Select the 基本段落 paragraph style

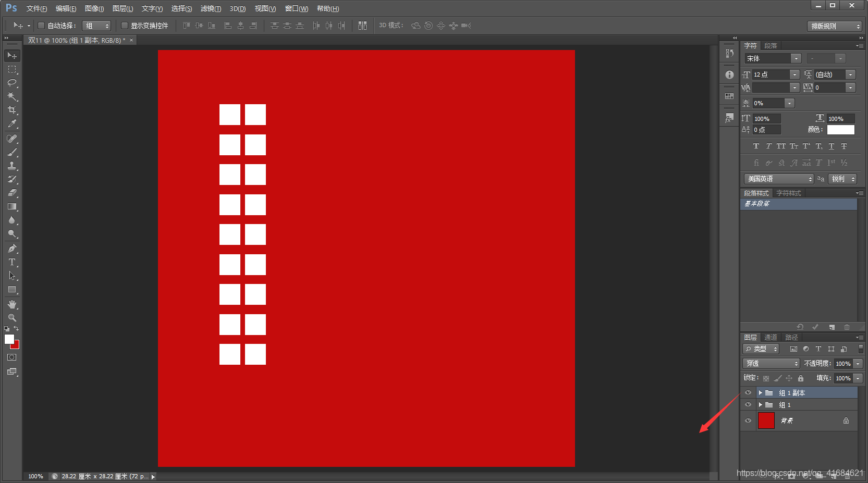(x=798, y=204)
